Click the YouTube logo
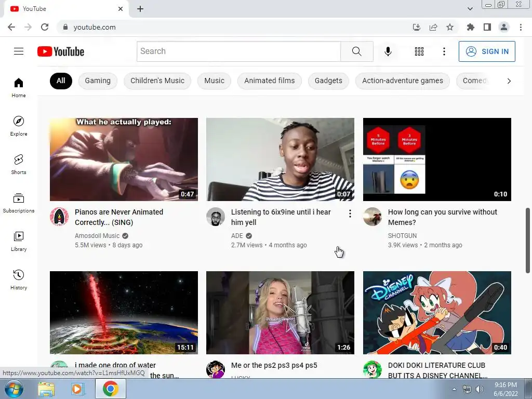The width and height of the screenshot is (532, 399). click(61, 51)
